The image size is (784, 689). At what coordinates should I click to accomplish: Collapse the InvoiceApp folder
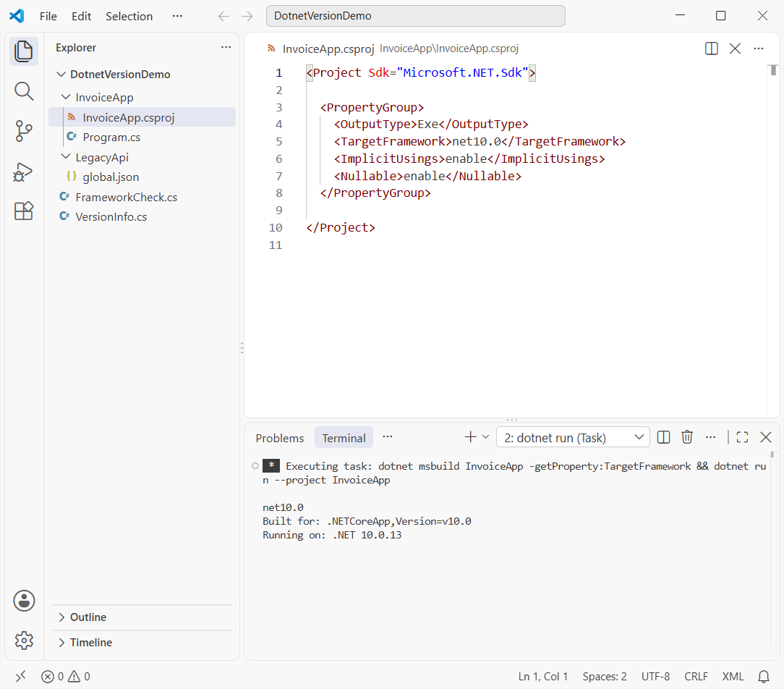click(x=66, y=97)
